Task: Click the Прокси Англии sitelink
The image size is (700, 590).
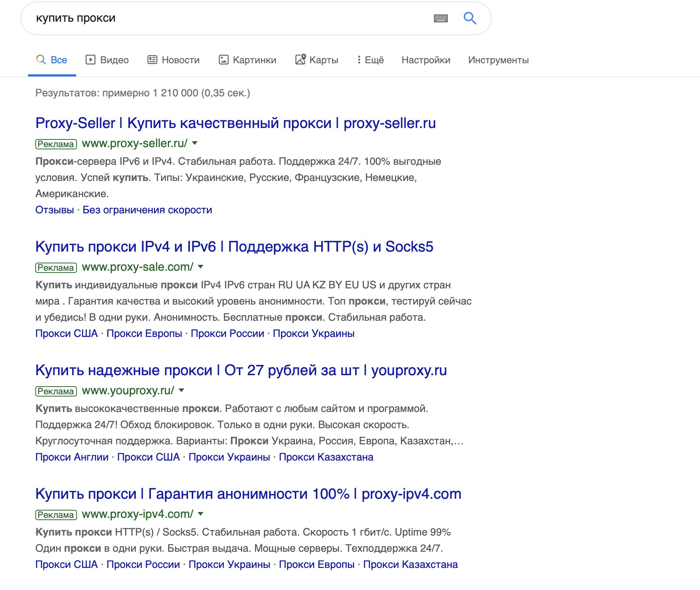Action: click(x=72, y=457)
